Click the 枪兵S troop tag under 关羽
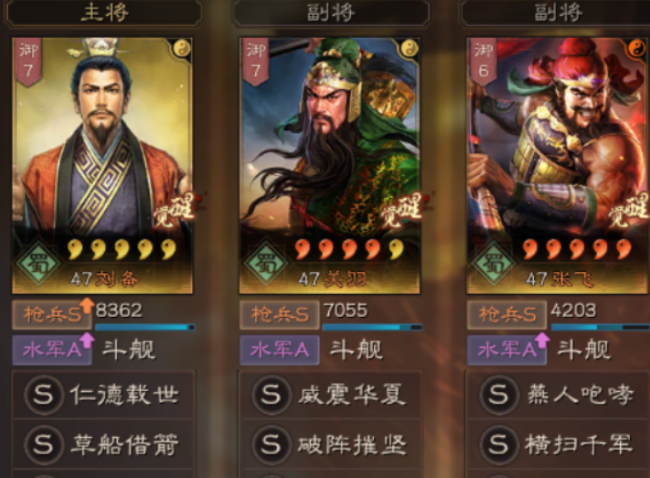The height and width of the screenshot is (478, 650). coord(279,315)
